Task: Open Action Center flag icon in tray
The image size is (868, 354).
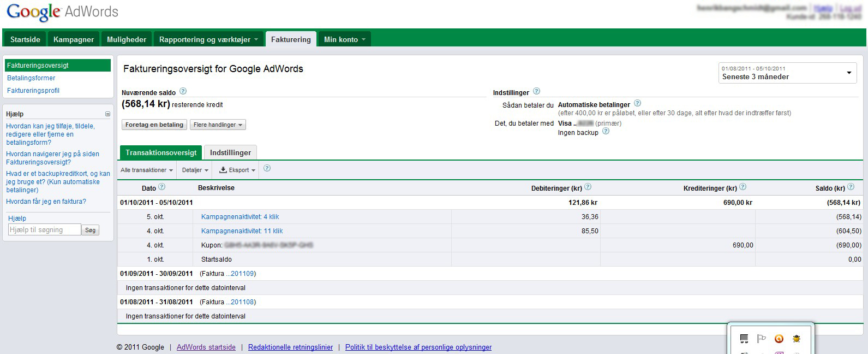Action: [x=761, y=339]
